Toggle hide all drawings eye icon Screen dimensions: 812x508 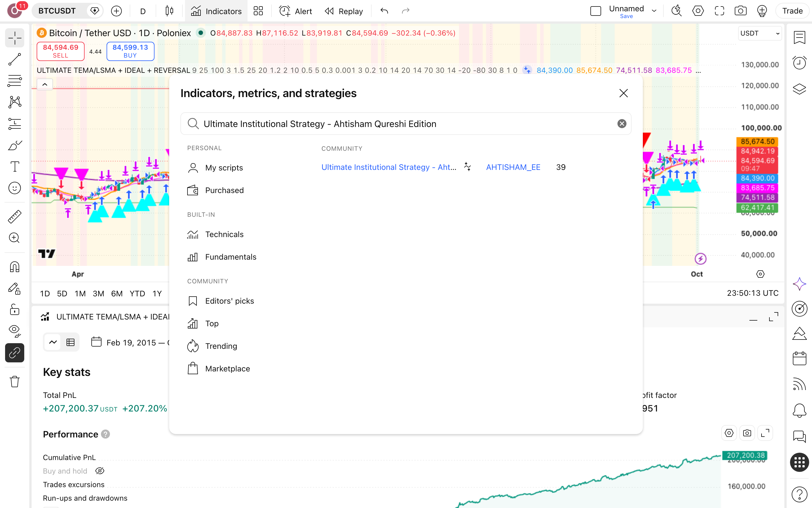click(14, 331)
